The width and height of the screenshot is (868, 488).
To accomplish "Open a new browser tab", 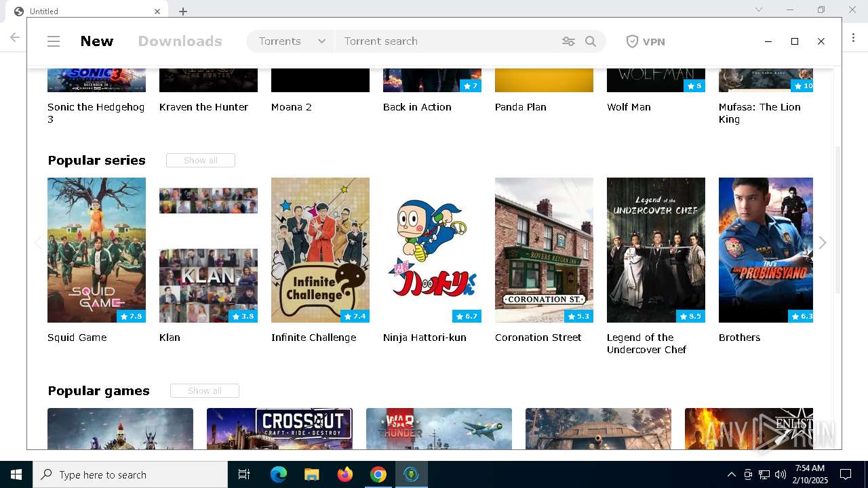I will coord(183,11).
